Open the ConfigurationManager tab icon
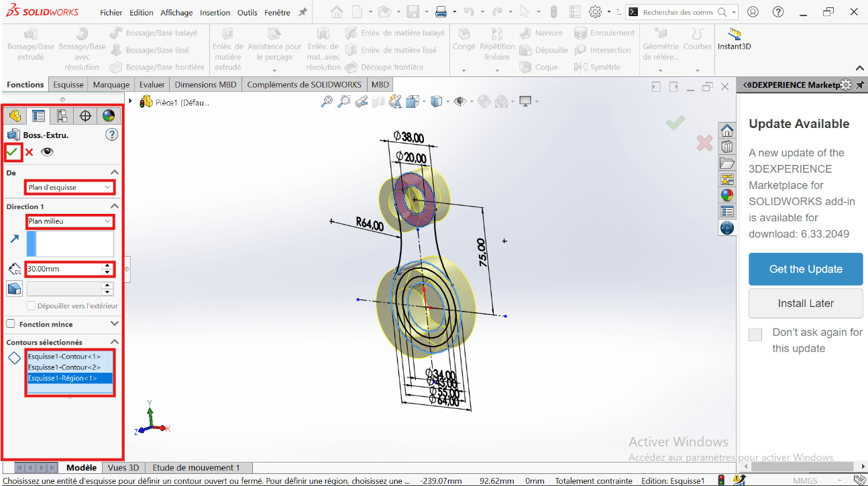Screen dimensions: 868x486 tap(62, 115)
